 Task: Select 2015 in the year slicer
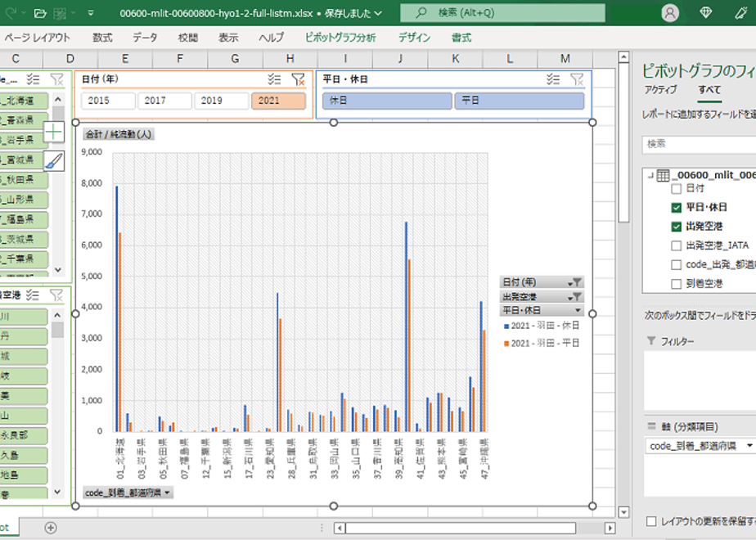tap(108, 101)
